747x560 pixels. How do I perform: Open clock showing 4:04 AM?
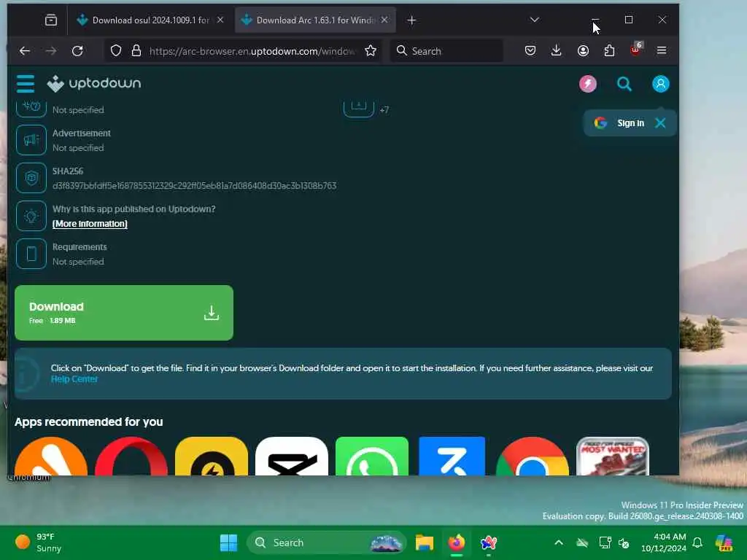coord(664,542)
